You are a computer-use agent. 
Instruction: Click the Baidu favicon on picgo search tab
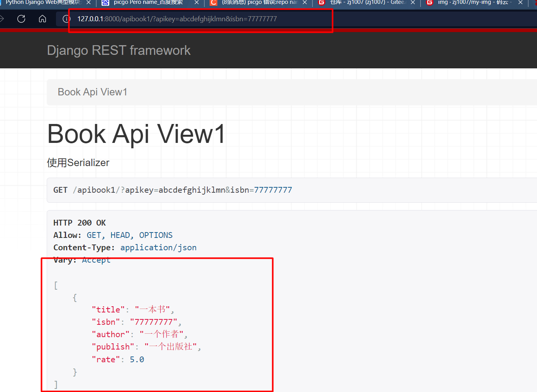point(105,3)
